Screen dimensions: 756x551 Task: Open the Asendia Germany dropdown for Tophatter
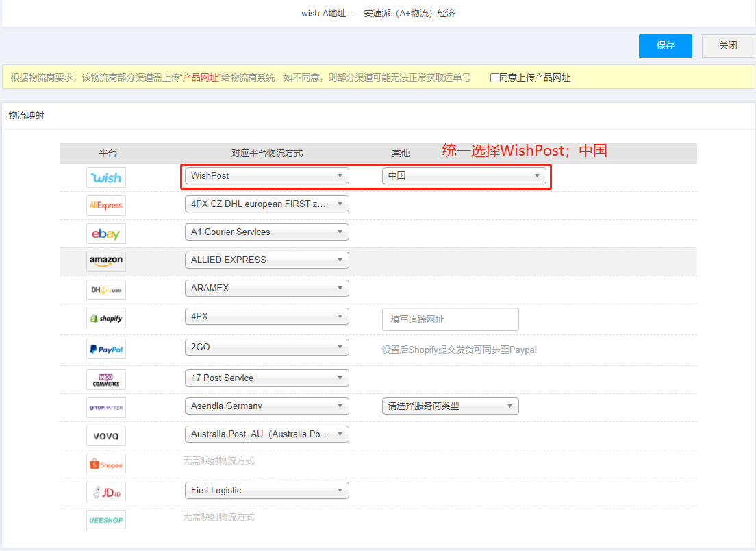tap(266, 406)
